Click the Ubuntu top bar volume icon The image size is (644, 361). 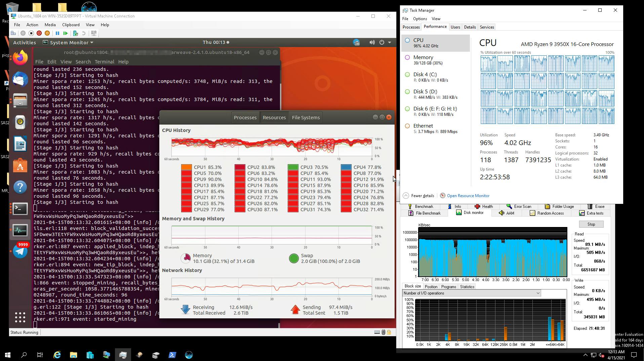[x=372, y=42]
